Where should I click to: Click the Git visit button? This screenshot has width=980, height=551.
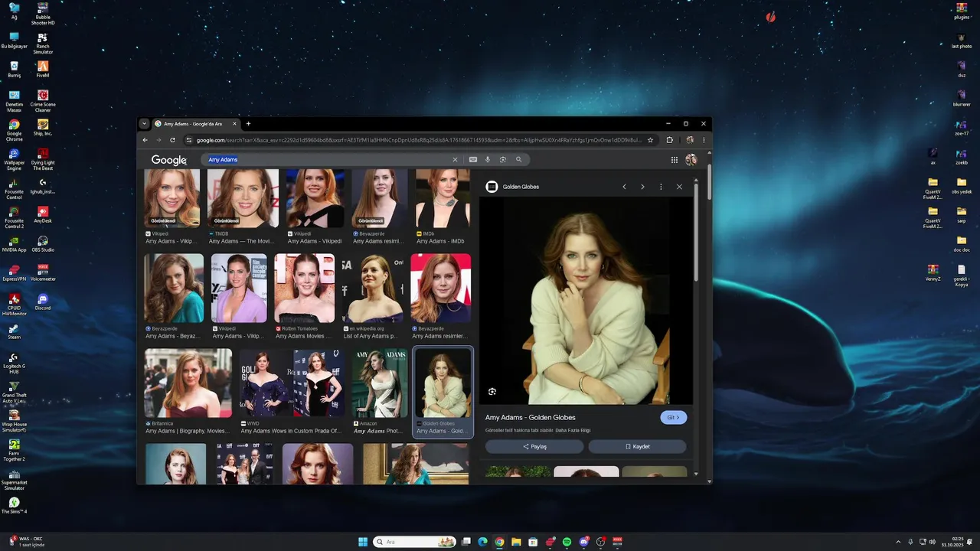[674, 418]
